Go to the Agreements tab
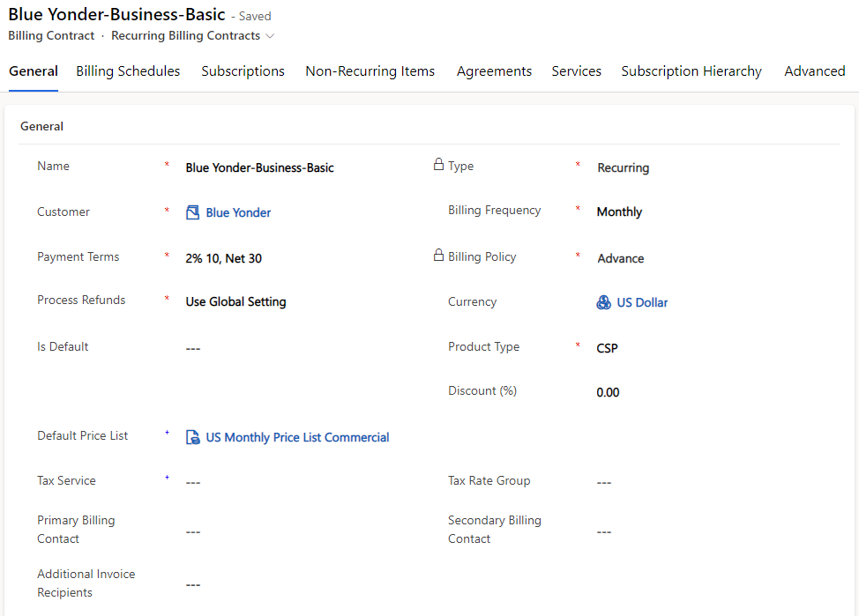 [494, 71]
